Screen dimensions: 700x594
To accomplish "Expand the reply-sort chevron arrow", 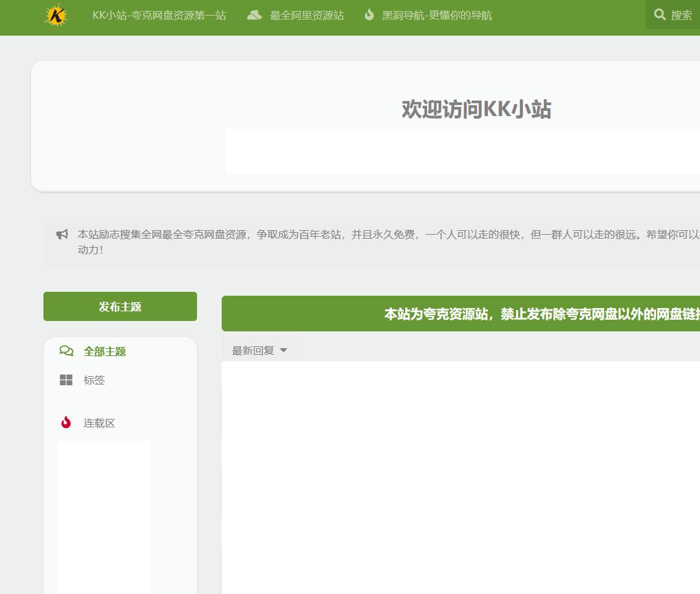I will (283, 350).
